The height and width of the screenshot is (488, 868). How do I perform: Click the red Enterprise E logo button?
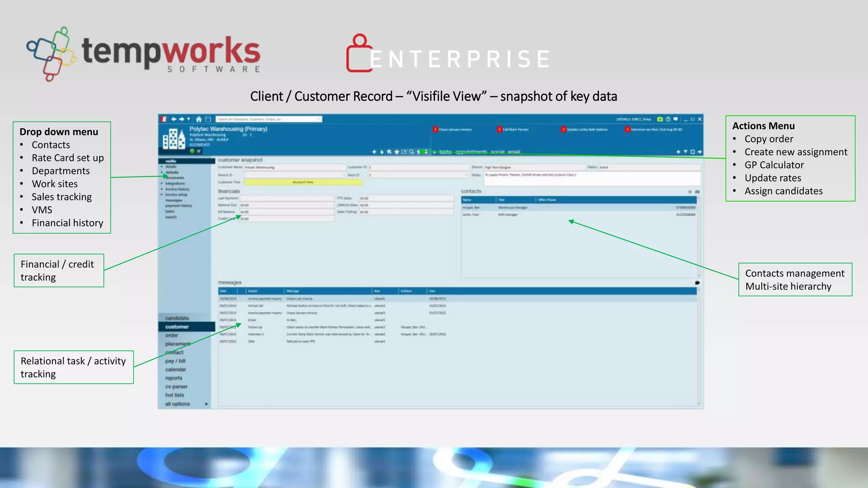pos(164,119)
